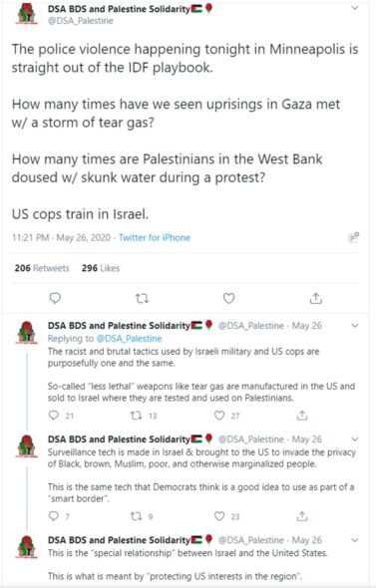Retweet the surveillance tech reply with 9 retweets

pyautogui.click(x=136, y=516)
